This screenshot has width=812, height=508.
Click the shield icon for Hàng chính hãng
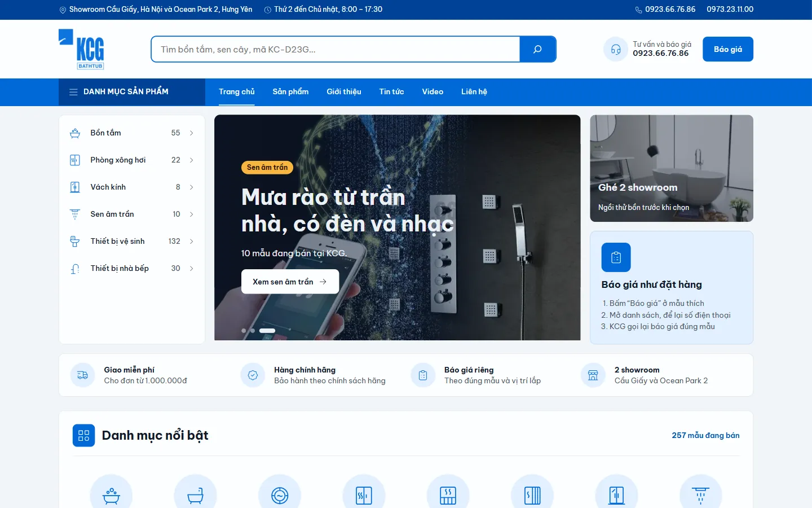point(253,375)
